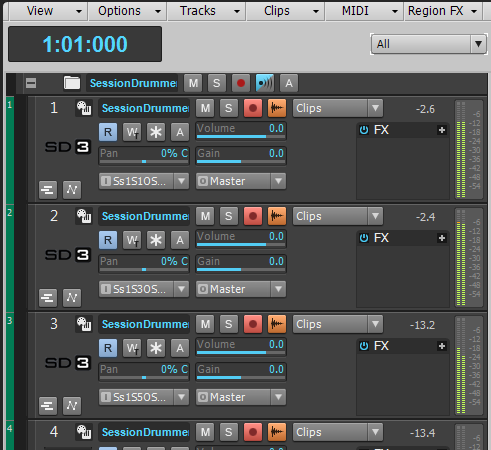Adjust track 1 Gain slider

241,156
